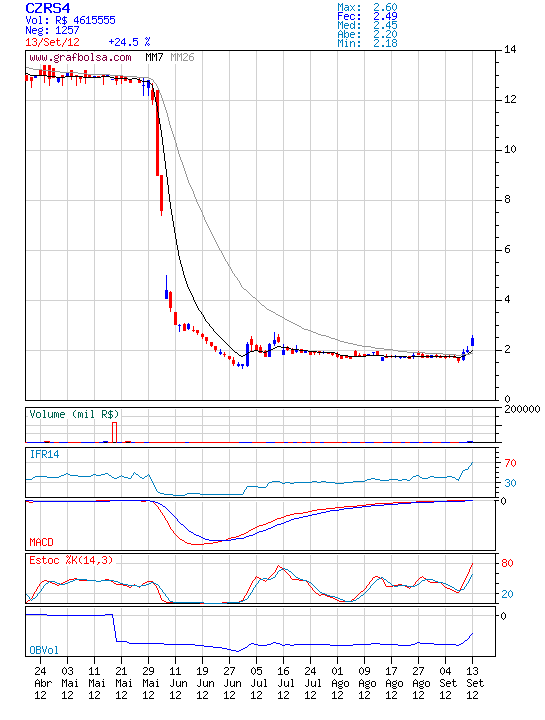Click the Max: 2.60 value

(x=367, y=7)
